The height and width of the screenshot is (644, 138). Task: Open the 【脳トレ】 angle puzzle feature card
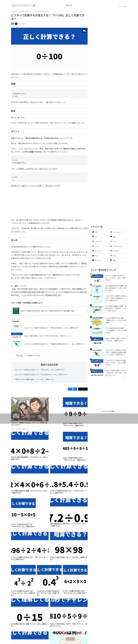click(x=49, y=311)
